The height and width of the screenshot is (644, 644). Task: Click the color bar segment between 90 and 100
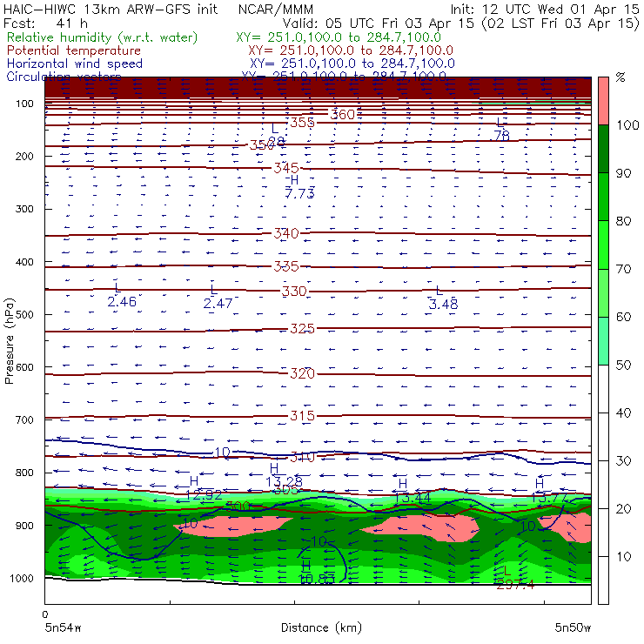(603, 149)
